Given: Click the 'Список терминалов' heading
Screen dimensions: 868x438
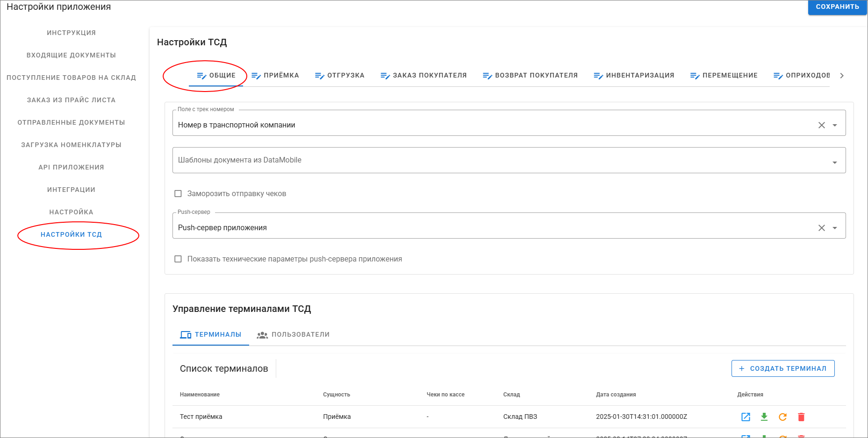Looking at the screenshot, I should point(224,369).
